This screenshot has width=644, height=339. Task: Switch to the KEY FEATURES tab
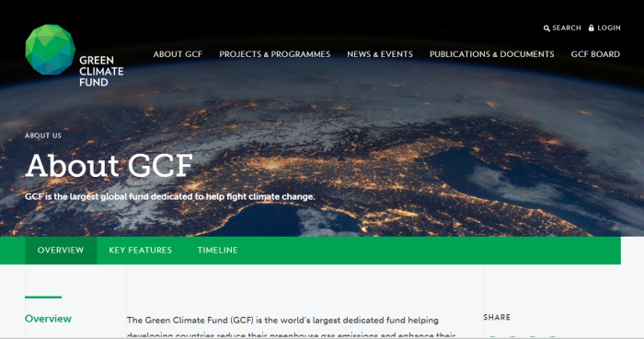click(141, 251)
